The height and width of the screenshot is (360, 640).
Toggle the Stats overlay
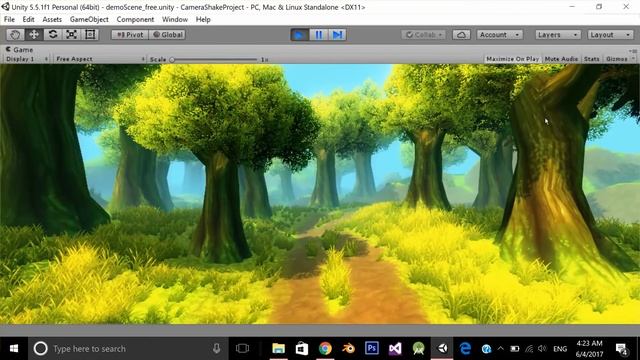[x=591, y=59]
